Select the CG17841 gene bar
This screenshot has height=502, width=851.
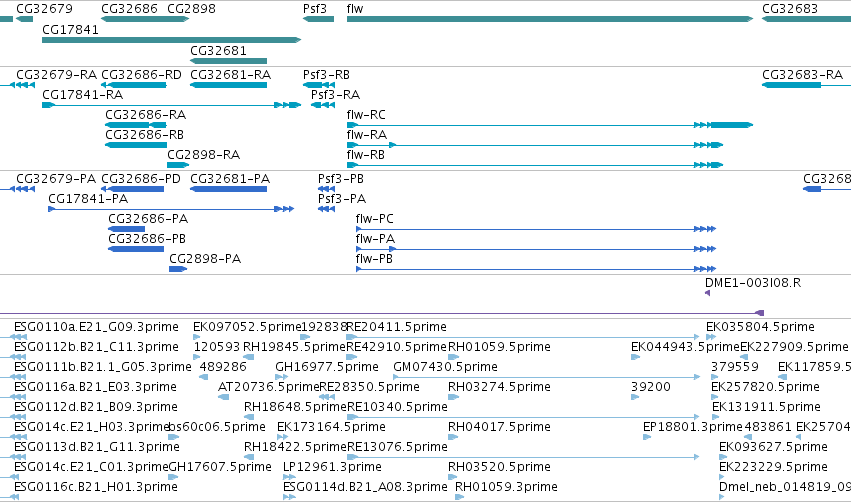click(172, 40)
